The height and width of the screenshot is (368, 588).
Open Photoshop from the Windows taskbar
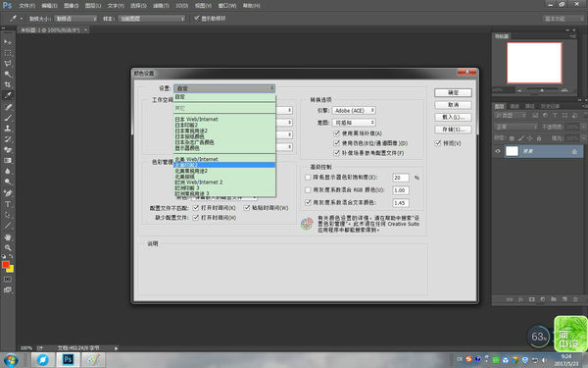click(x=68, y=360)
